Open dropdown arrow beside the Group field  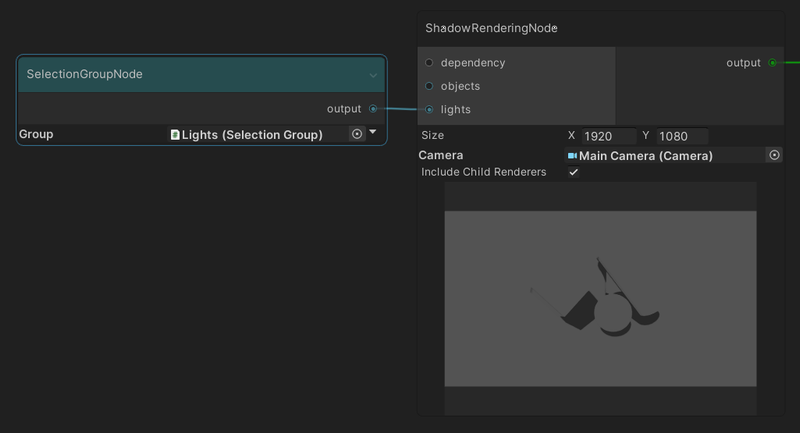click(373, 132)
